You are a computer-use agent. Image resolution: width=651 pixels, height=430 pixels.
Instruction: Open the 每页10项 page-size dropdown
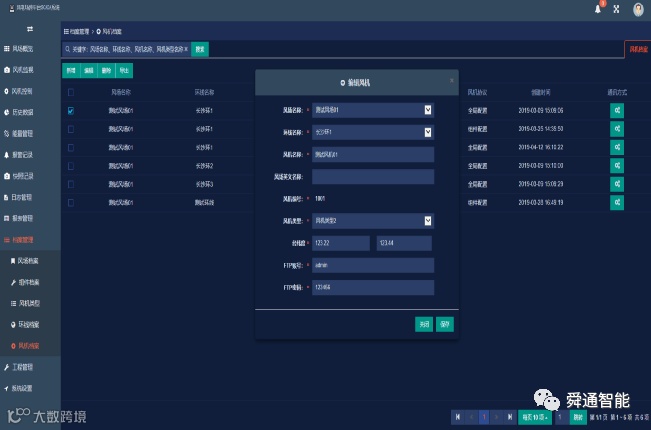(x=535, y=417)
